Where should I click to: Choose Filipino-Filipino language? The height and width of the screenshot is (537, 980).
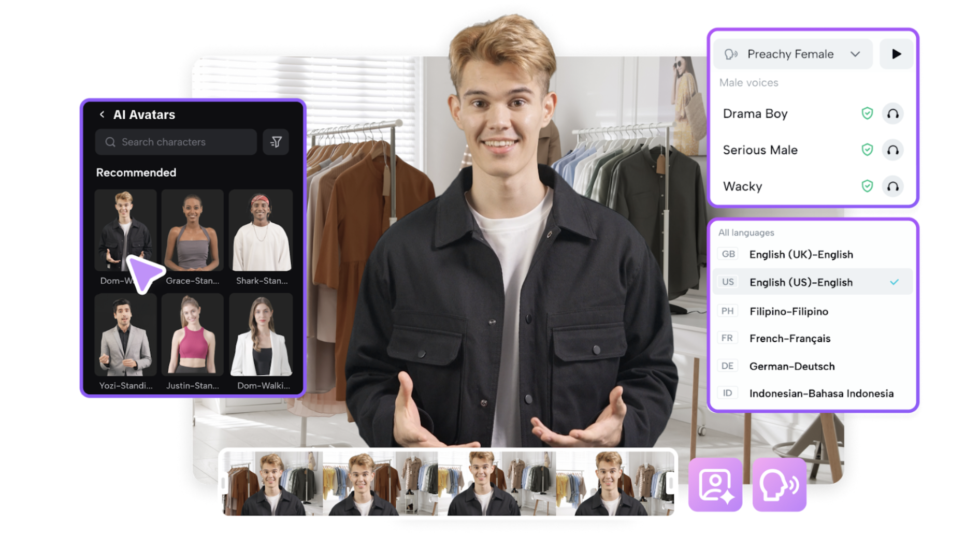click(x=812, y=311)
